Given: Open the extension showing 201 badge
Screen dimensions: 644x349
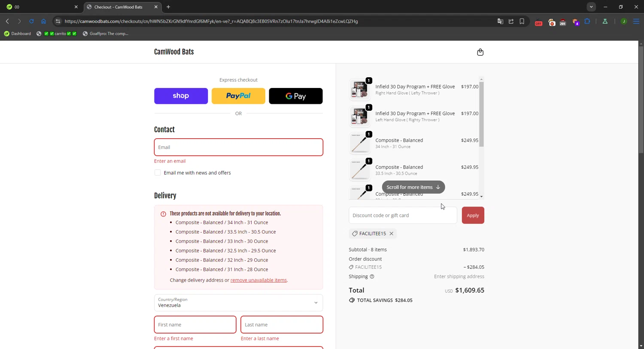Looking at the screenshot, I should [x=562, y=22].
